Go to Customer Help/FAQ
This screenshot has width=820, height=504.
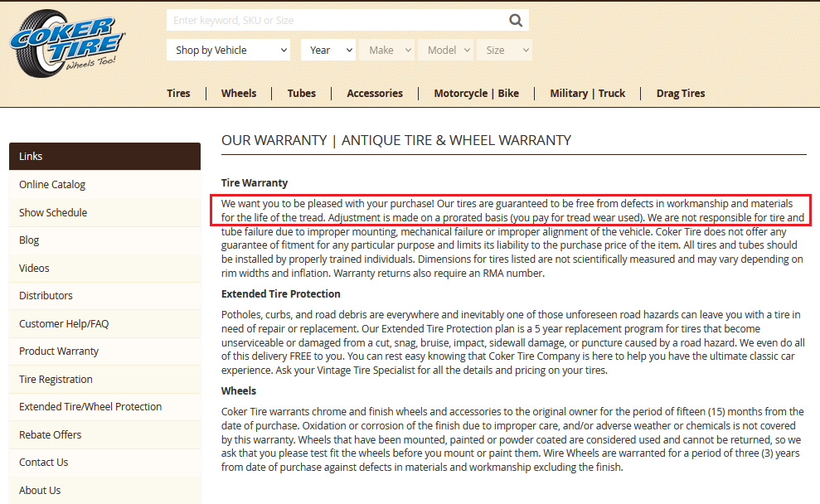click(64, 324)
